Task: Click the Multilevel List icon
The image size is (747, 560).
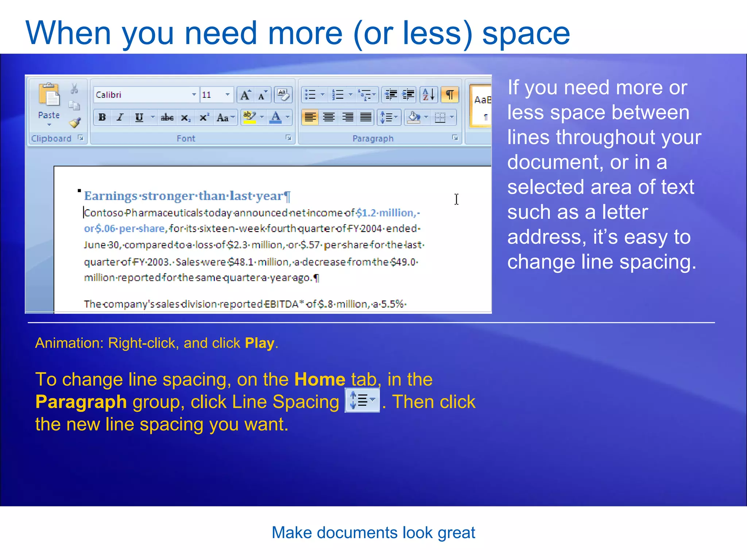Action: pos(367,95)
